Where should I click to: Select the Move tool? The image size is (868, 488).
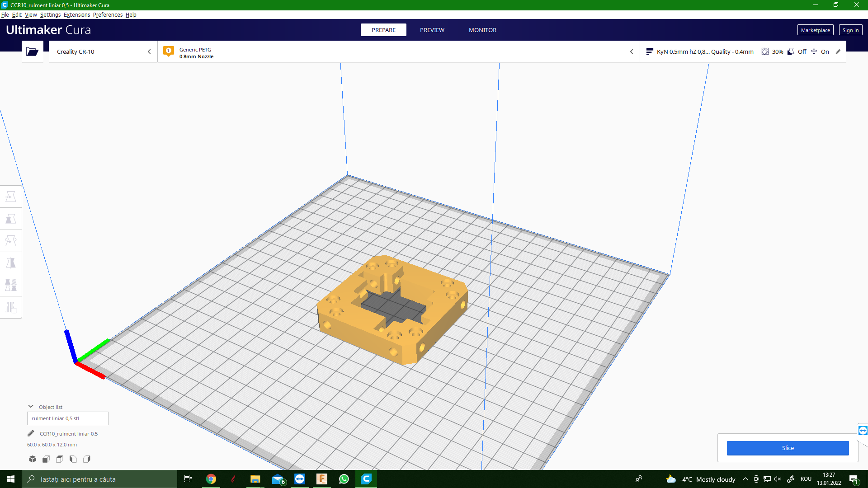click(x=11, y=197)
